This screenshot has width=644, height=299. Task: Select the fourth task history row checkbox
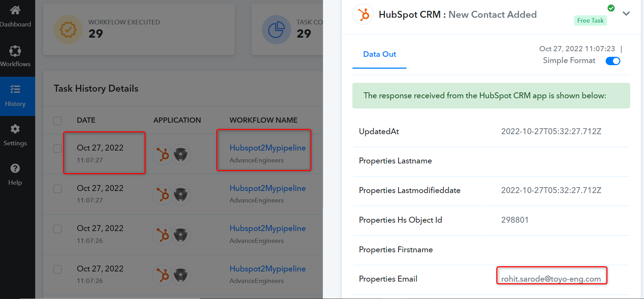point(57,269)
